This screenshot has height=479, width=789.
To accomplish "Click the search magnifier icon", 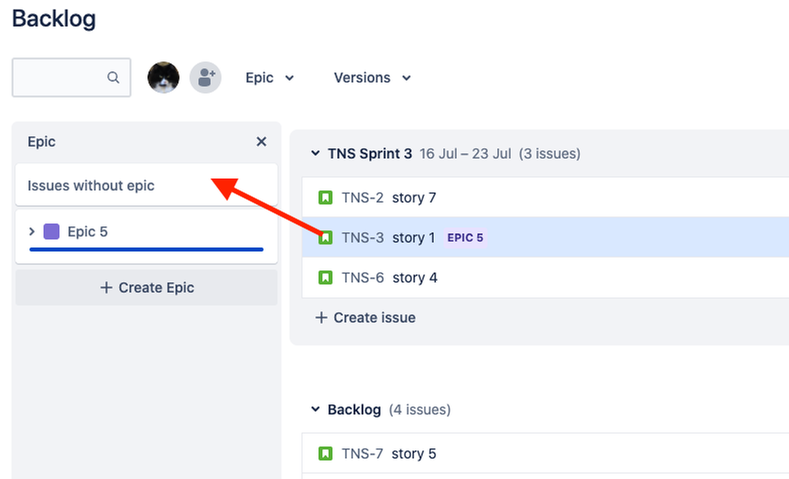I will coord(113,77).
